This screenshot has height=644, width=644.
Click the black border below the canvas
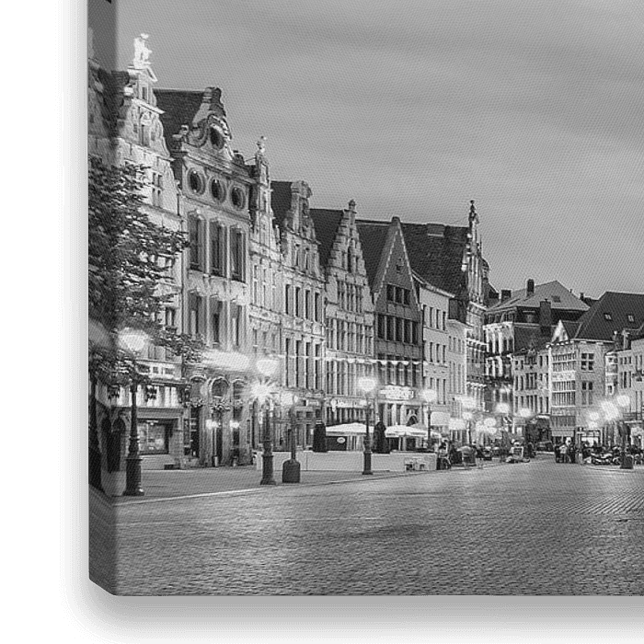click(368, 621)
